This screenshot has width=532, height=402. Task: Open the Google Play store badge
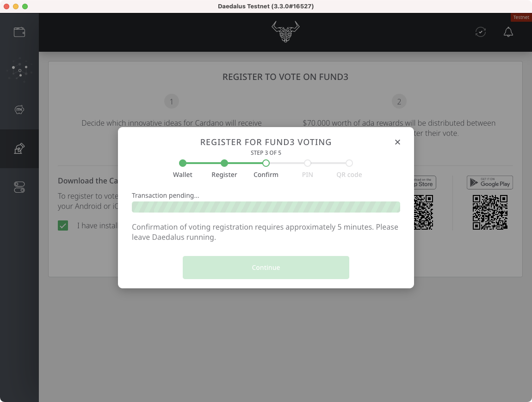click(x=489, y=183)
